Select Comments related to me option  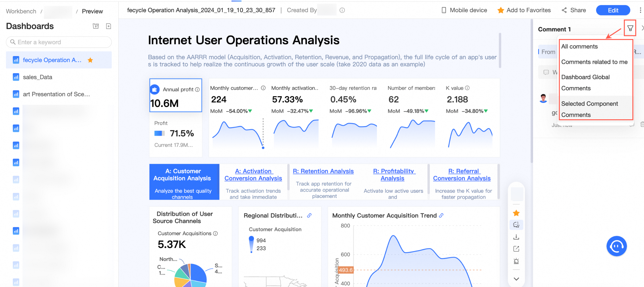[595, 62]
